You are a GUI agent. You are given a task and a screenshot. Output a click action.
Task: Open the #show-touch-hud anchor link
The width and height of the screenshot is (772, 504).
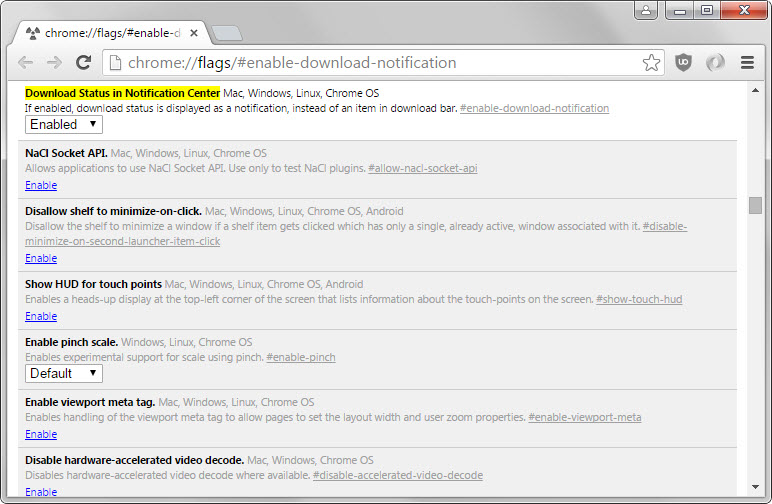[x=639, y=299]
